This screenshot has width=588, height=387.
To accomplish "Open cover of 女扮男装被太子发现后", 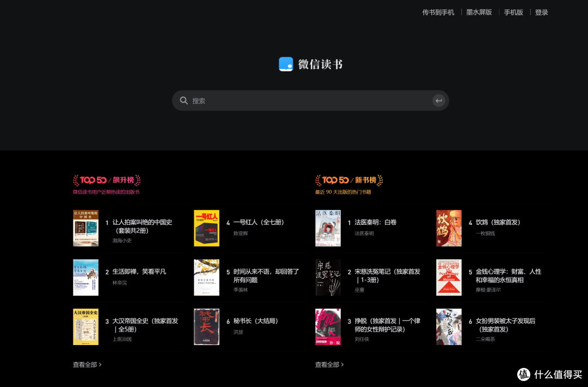I will 449,327.
